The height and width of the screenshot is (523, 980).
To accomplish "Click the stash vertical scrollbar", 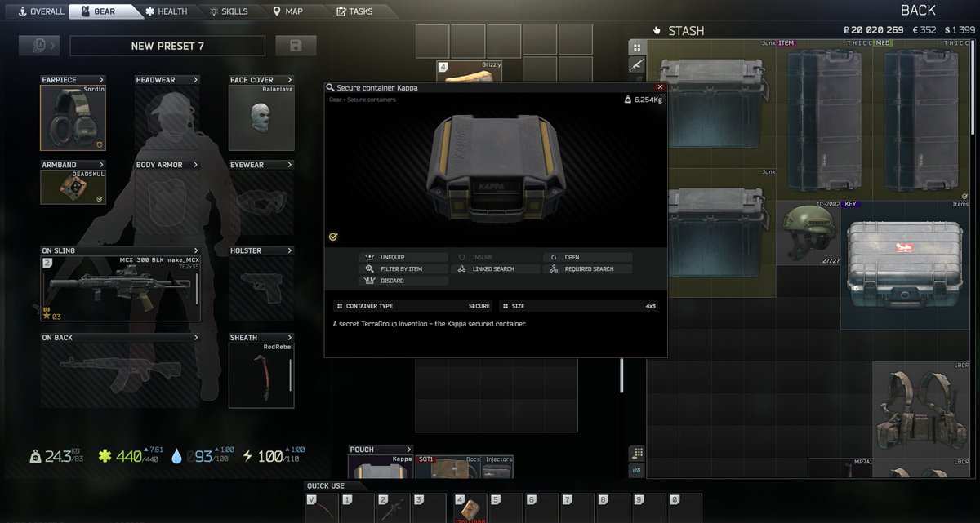I will pyautogui.click(x=973, y=86).
